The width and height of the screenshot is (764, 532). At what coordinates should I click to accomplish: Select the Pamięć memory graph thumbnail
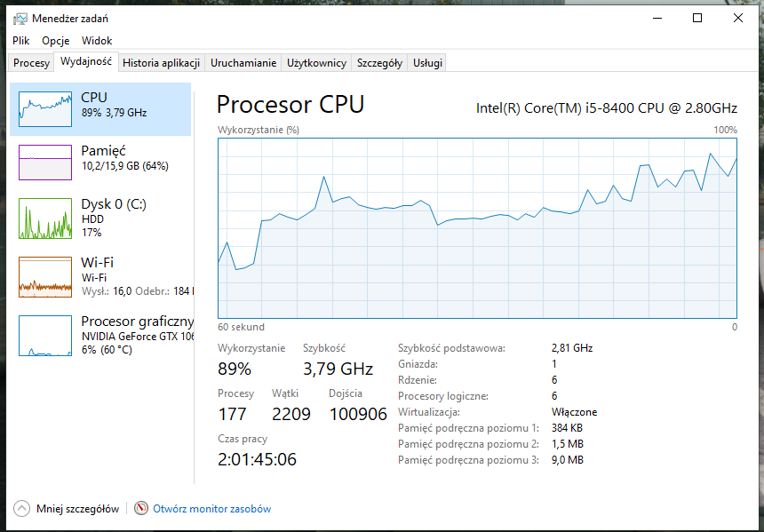pos(45,163)
